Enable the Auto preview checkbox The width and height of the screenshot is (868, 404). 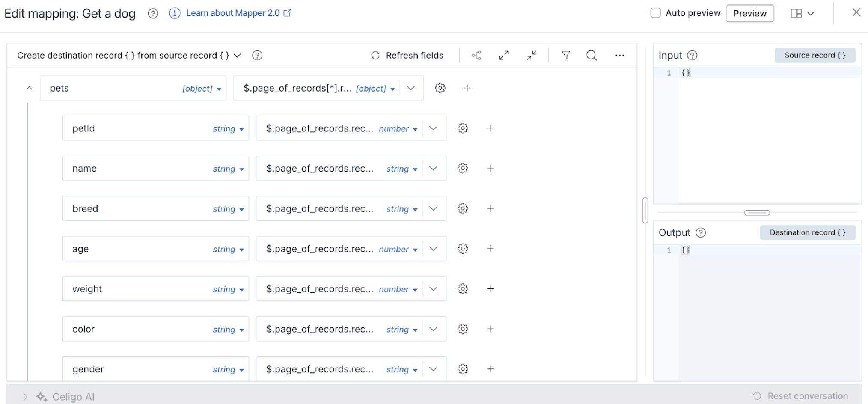pos(655,13)
